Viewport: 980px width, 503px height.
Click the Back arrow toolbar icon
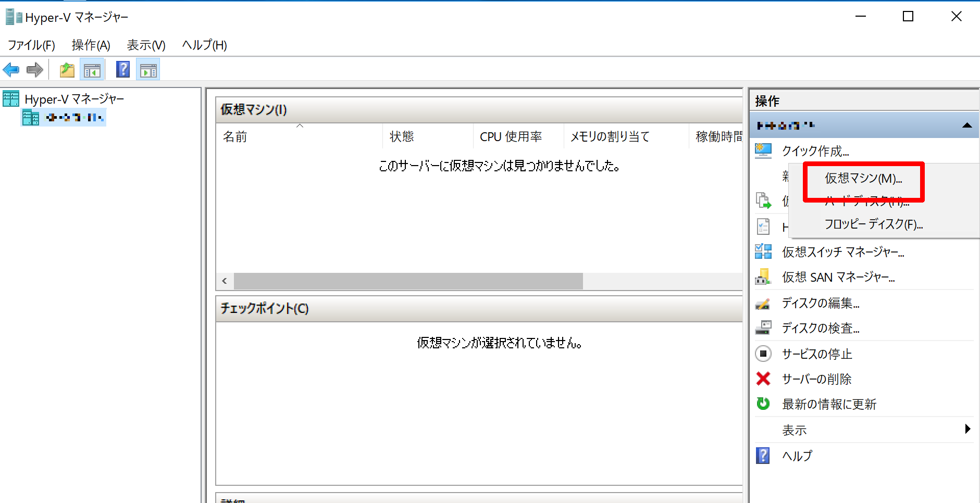click(x=11, y=69)
